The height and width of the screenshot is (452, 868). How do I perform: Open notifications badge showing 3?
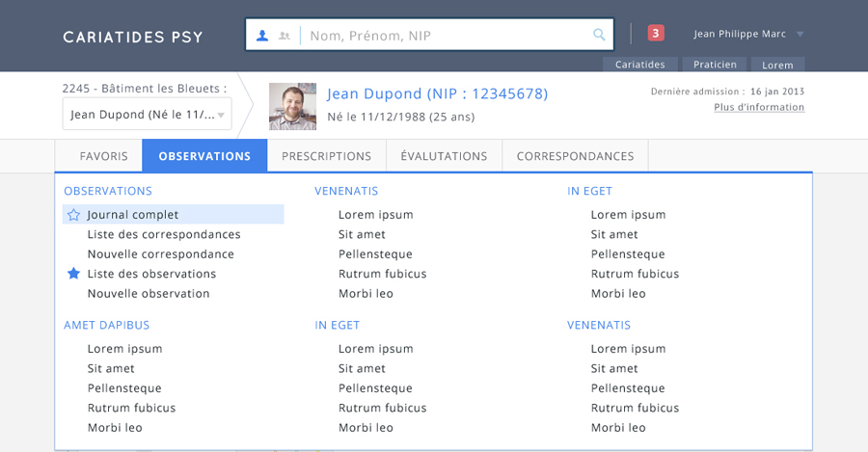[x=656, y=33]
